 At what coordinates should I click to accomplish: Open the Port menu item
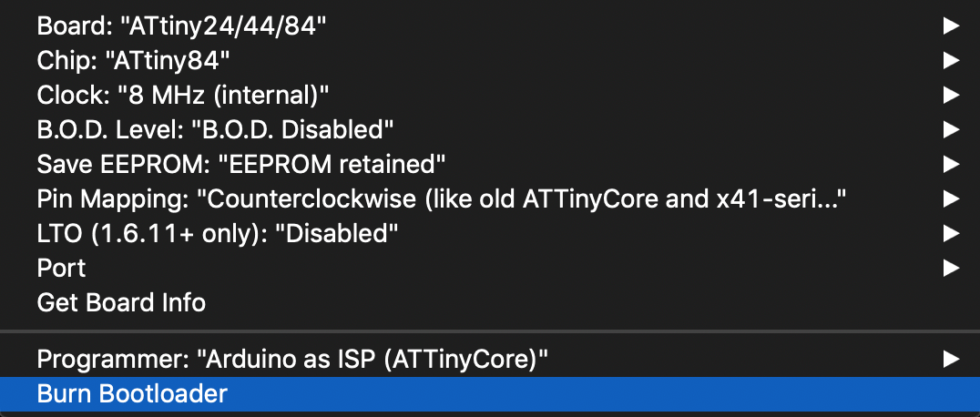coord(62,268)
